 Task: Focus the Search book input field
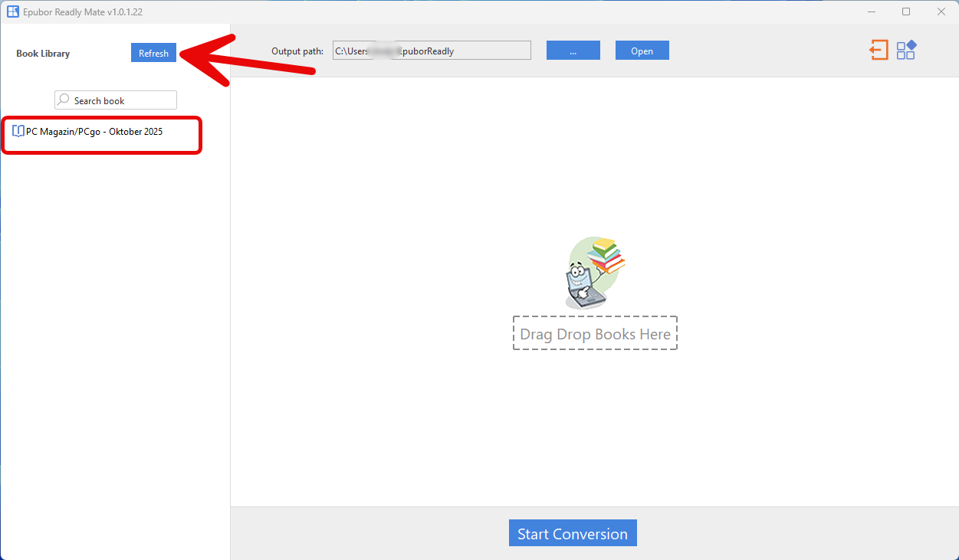123,100
